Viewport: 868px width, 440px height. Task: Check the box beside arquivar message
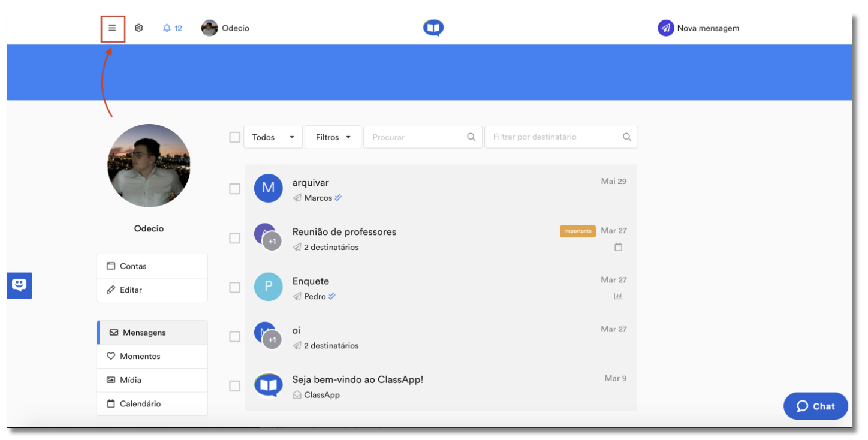tap(235, 189)
